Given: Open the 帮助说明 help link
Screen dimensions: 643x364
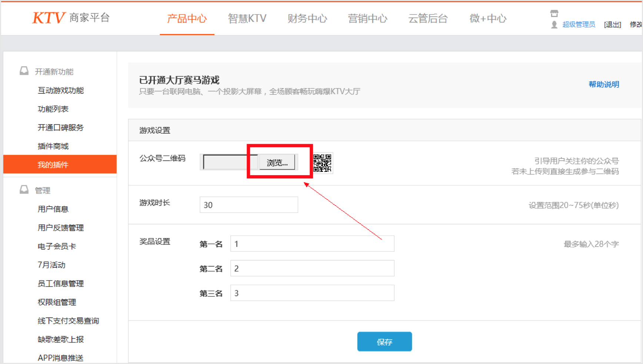Looking at the screenshot, I should pos(604,84).
